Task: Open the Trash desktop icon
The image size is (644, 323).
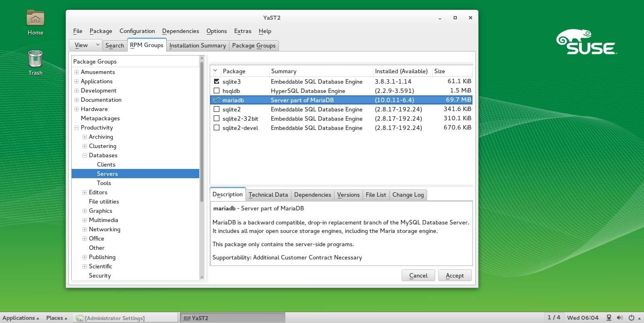Action: [x=35, y=59]
